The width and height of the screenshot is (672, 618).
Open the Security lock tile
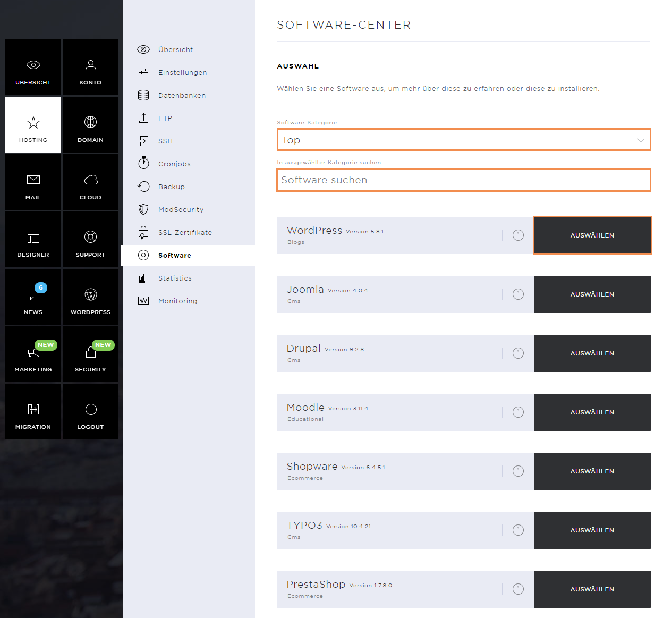coord(90,354)
